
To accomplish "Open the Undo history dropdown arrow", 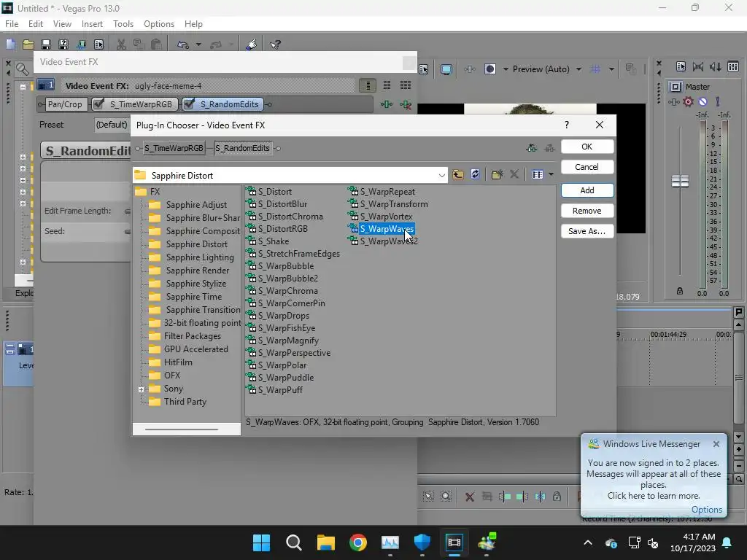I will coord(198,44).
